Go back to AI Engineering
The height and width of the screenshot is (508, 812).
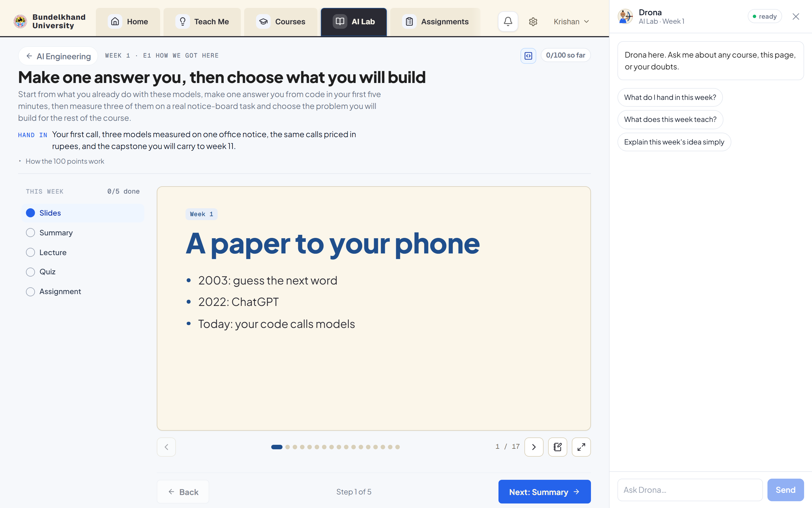coord(58,56)
